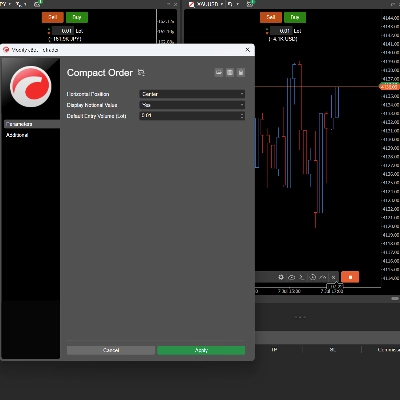Viewport: 400px width, 400px height.
Task: Click the X icon in cBot toolbar
Action: click(x=333, y=277)
